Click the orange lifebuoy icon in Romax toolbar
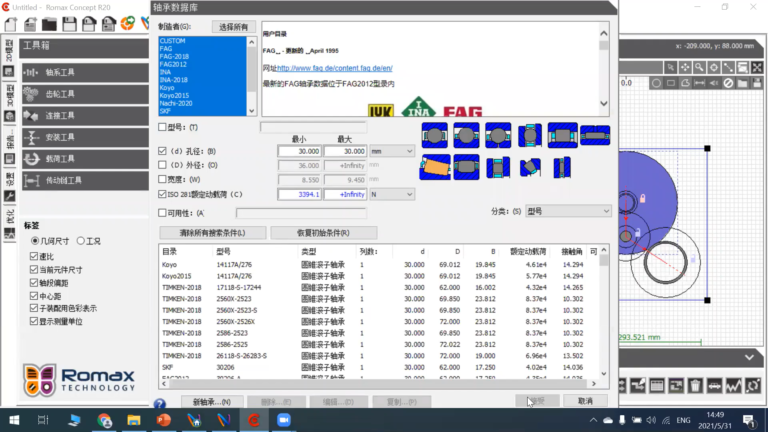The image size is (768, 432). point(128,24)
